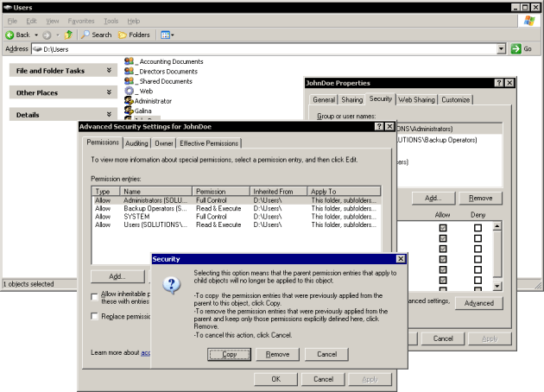Screen dimensions: 544x392
Task: Toggle the Replace permission entries checkbox
Action: (95, 316)
